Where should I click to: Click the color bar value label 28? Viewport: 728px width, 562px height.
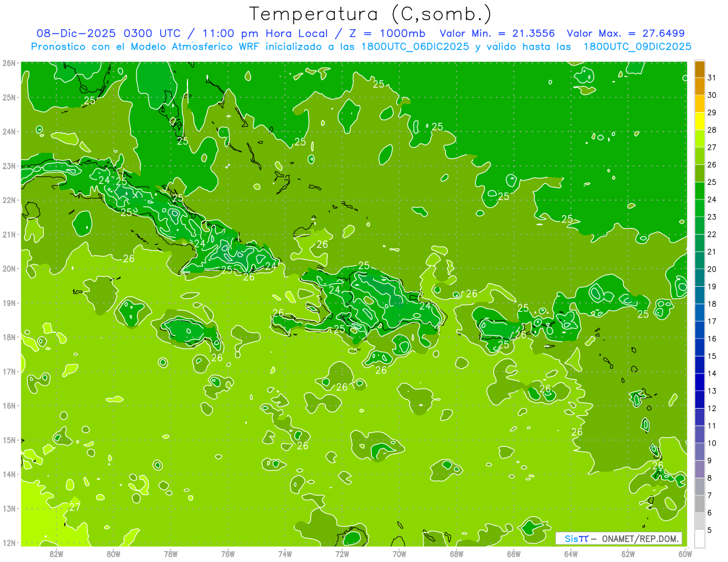pos(712,130)
